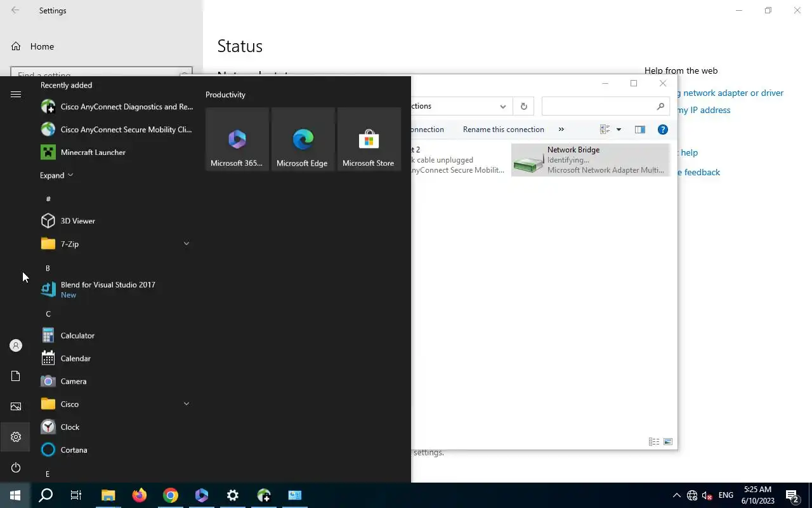Viewport: 812px width, 508px height.
Task: Launch Google Chrome from taskbar
Action: 170,495
